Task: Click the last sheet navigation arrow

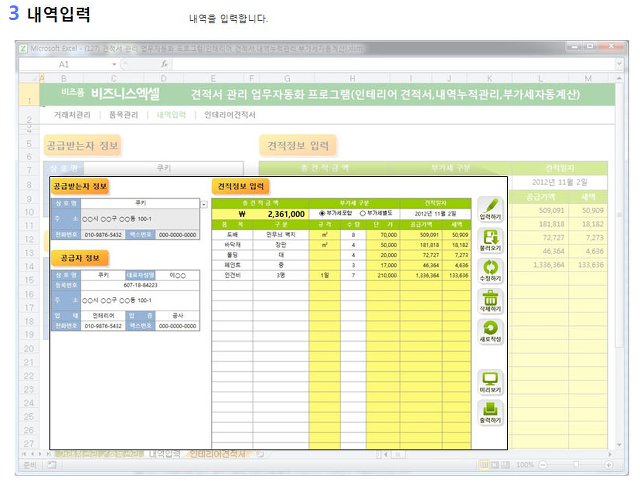Action: tap(48, 454)
